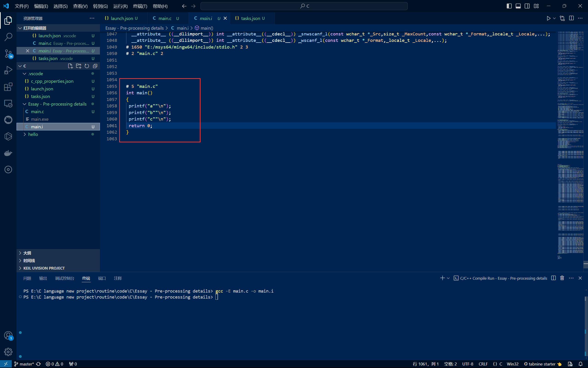The image size is (588, 368).
Task: Add a new terminal with plus icon
Action: (x=442, y=278)
